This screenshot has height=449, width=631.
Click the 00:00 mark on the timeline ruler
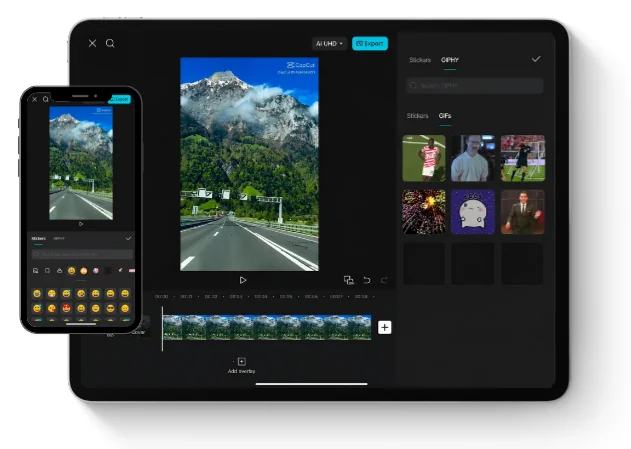161,297
